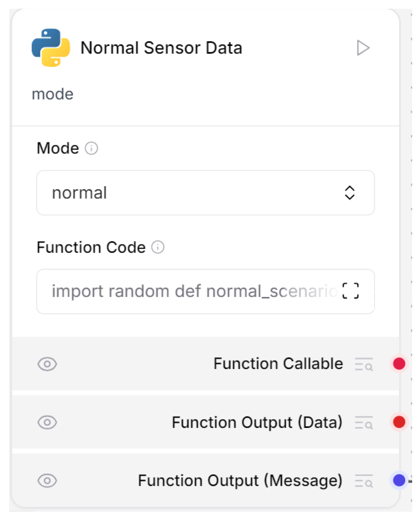Click the blue Function Output (Message) handle
420x516 pixels.
tap(399, 480)
